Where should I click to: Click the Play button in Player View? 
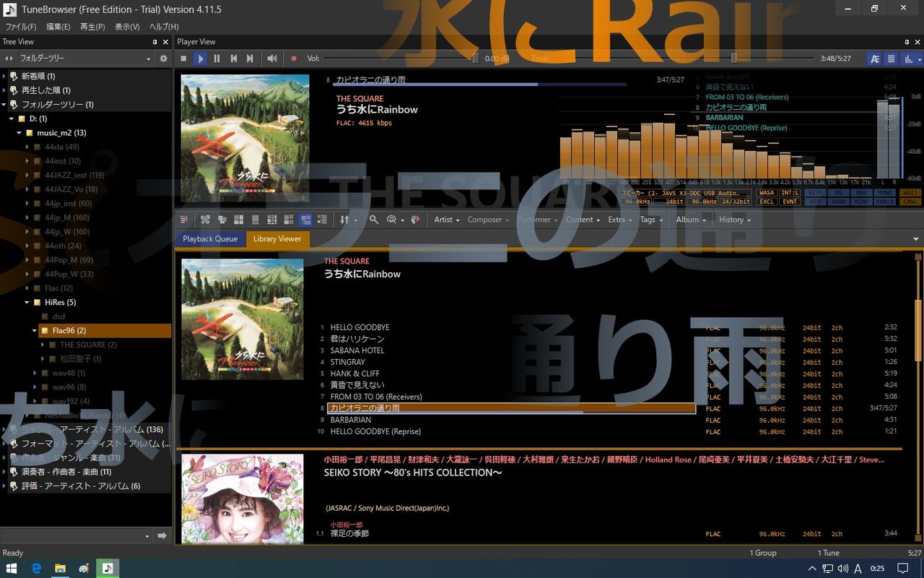[201, 59]
